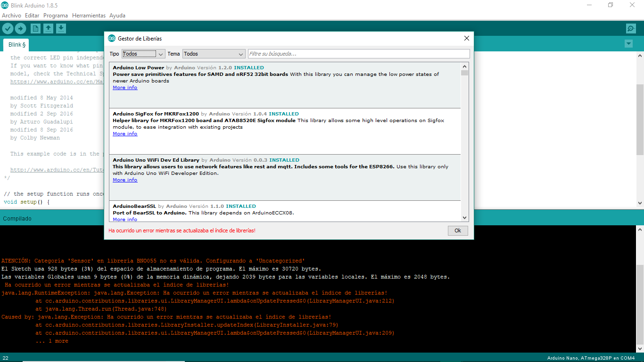Click the red index update error message
The height and width of the screenshot is (362, 644).
[182, 230]
